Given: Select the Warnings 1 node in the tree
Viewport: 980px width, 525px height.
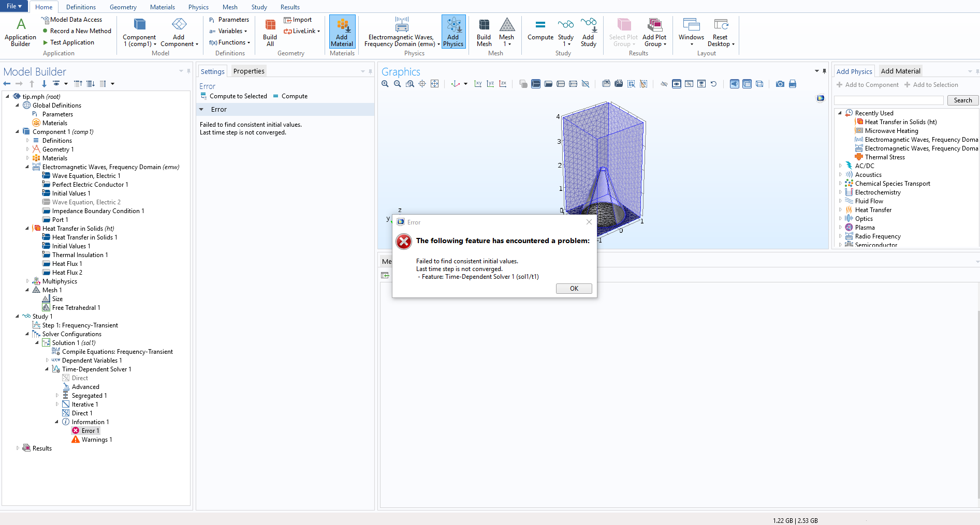Looking at the screenshot, I should [x=96, y=440].
